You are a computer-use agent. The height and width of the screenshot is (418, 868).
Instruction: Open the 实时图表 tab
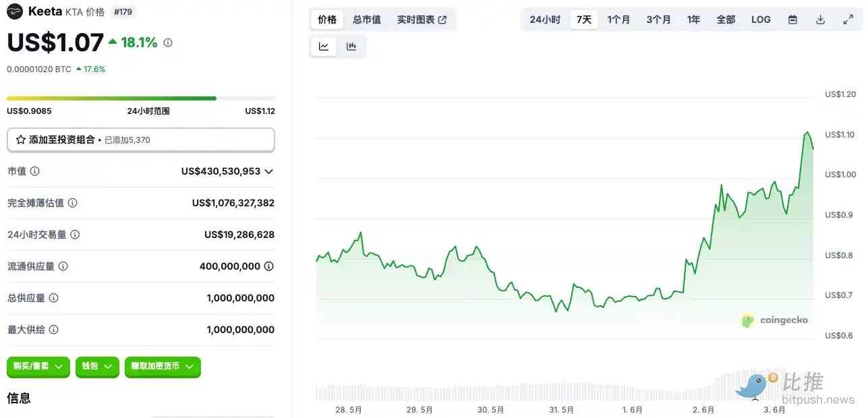click(422, 20)
